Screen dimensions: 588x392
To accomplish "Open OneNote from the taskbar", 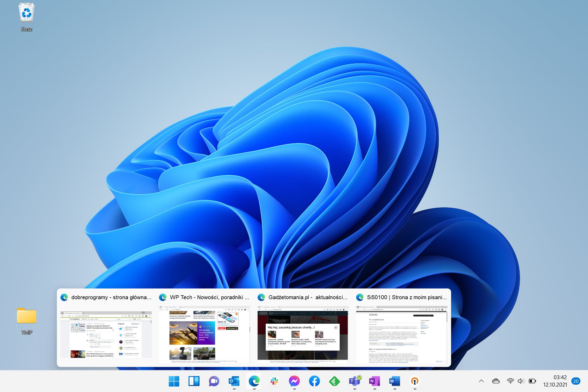I will (x=375, y=381).
